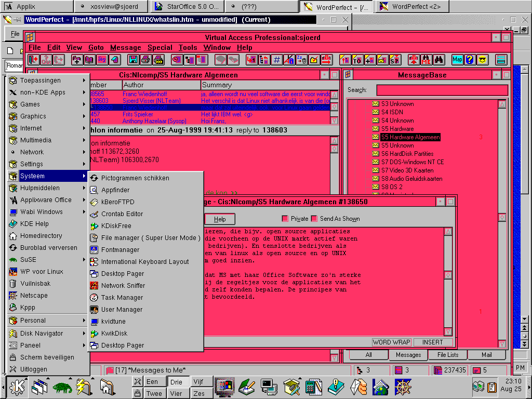Screen dimensions: 532x399
Task: Click the Mail button in MessageBase
Action: (x=486, y=354)
